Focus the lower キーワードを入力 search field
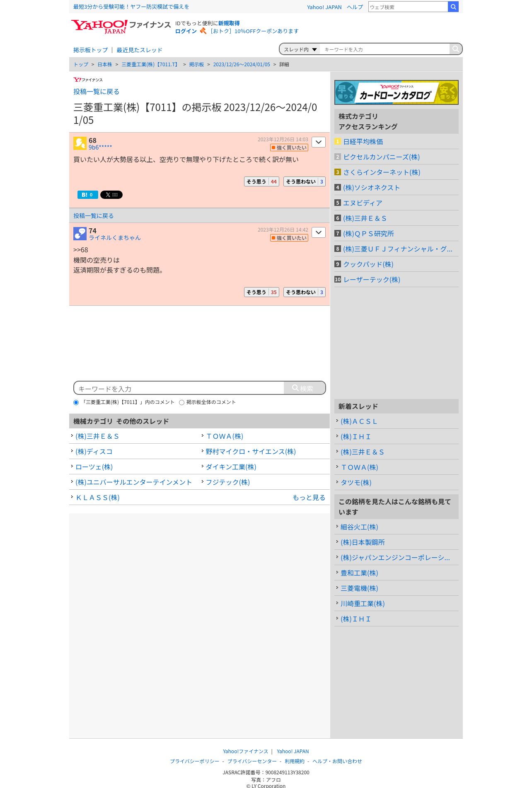Screen dimensions: 532x788 pyautogui.click(x=179, y=388)
